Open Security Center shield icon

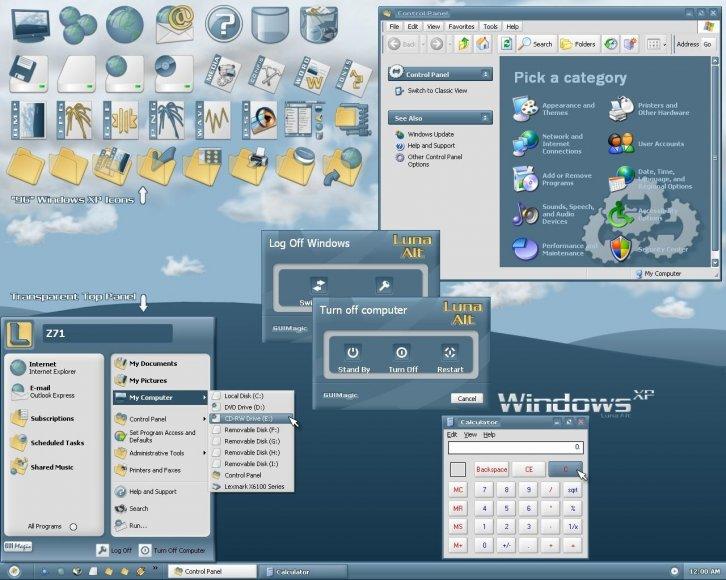click(621, 249)
